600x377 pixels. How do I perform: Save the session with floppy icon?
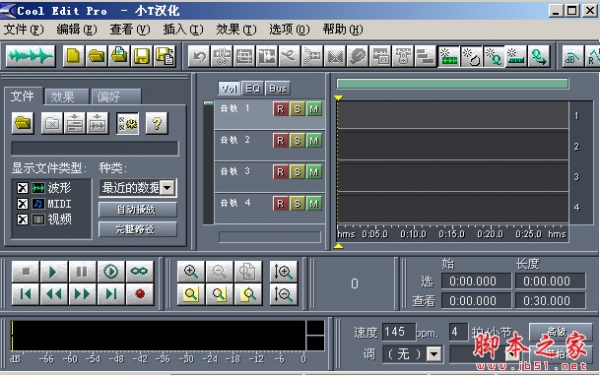[142, 56]
